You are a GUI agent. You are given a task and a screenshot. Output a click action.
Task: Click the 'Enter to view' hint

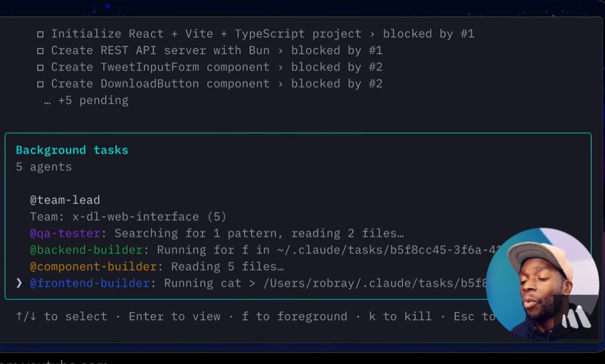click(174, 316)
